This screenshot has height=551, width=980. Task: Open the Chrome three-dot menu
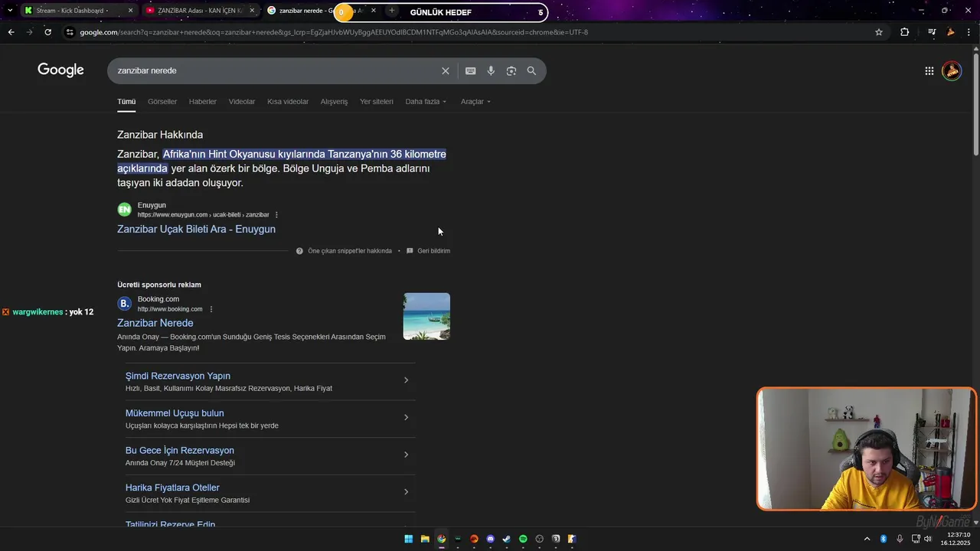tap(969, 32)
